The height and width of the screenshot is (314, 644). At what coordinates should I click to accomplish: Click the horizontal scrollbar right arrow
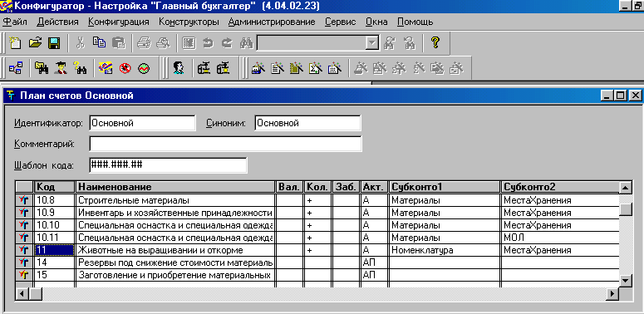tap(612, 293)
